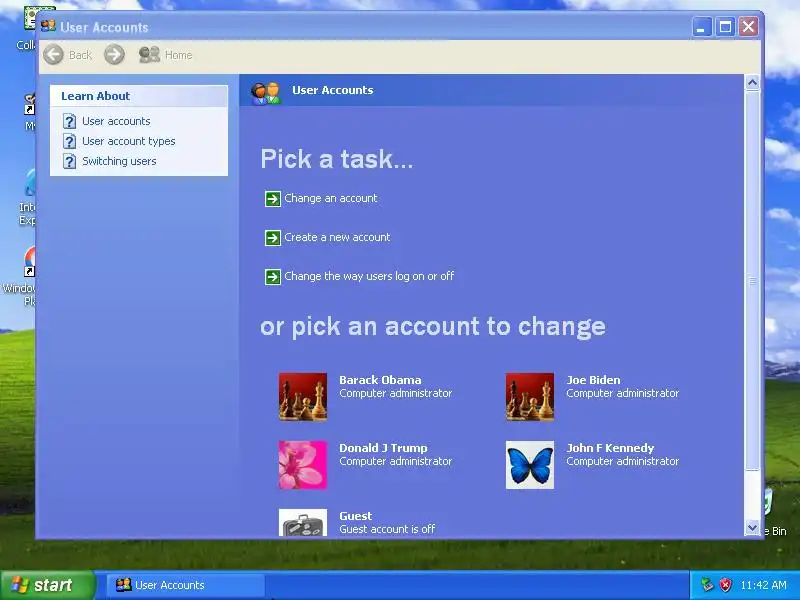Select Barack Obama's chess picture

point(303,397)
